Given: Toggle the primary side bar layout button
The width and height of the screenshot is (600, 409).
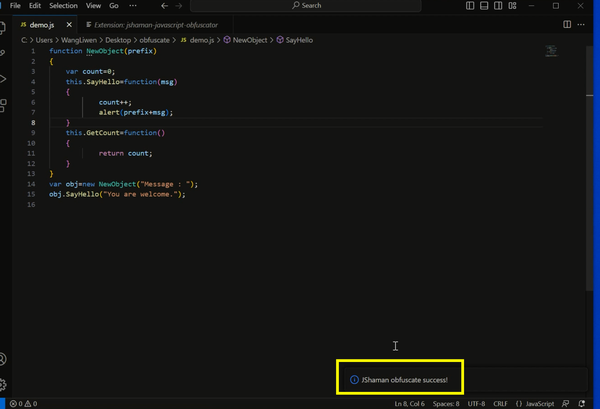Looking at the screenshot, I should 470,5.
